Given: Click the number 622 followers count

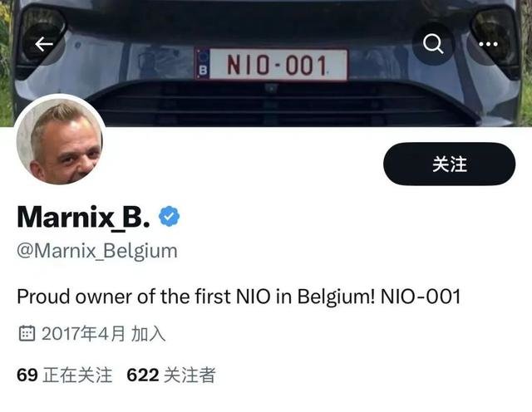Looking at the screenshot, I should (142, 375).
